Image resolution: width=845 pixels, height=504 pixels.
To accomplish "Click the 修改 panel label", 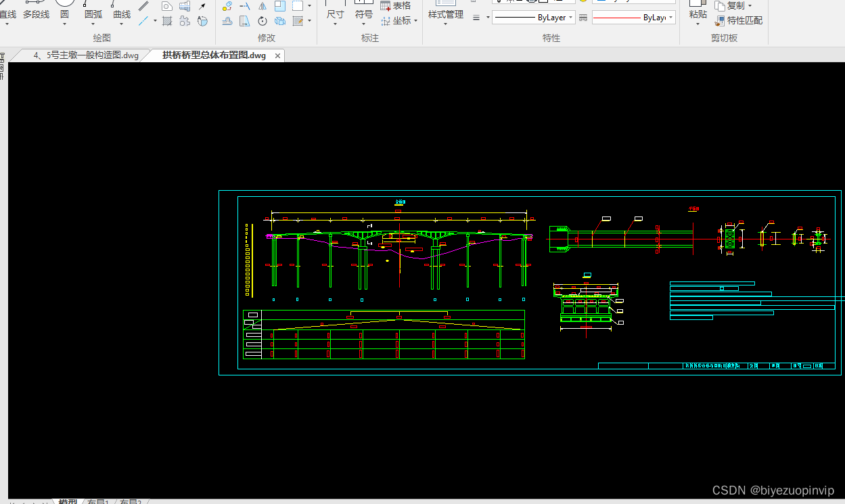I will (x=267, y=39).
